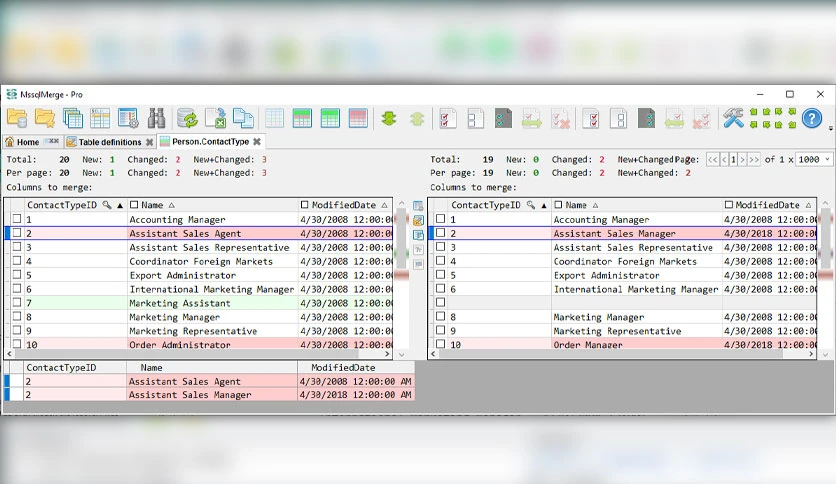Tick the checkbox for left row Marketing Assistant
Screen dimensions: 836x484
point(17,302)
